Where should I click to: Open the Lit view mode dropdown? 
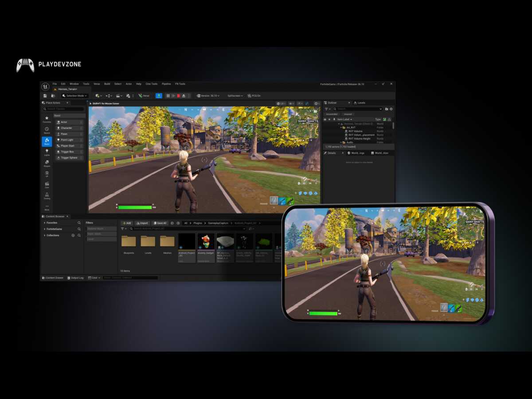[281, 104]
